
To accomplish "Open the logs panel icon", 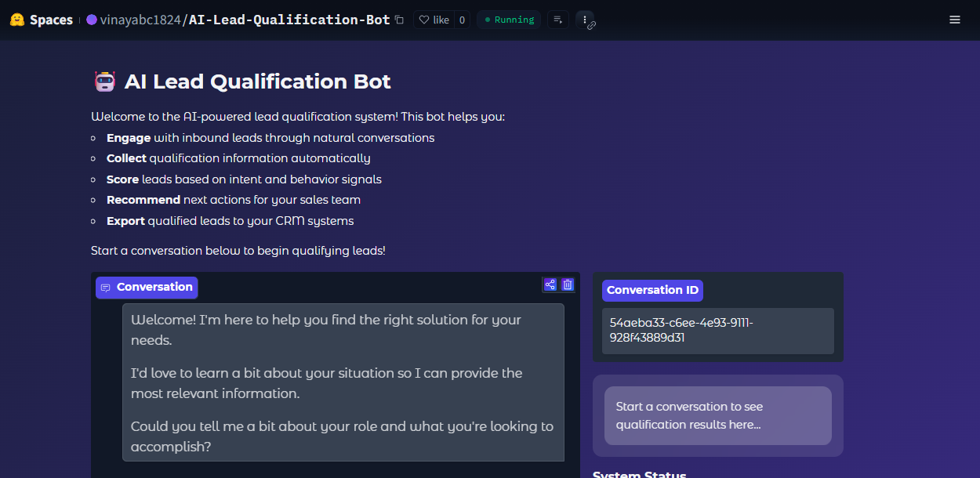I will click(558, 20).
